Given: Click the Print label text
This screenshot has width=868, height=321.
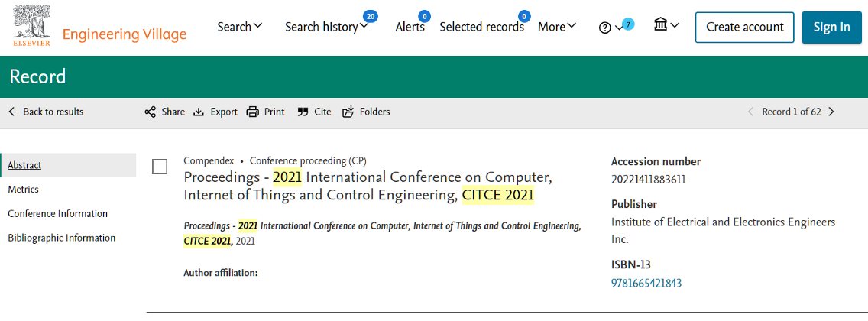Looking at the screenshot, I should click(x=274, y=112).
